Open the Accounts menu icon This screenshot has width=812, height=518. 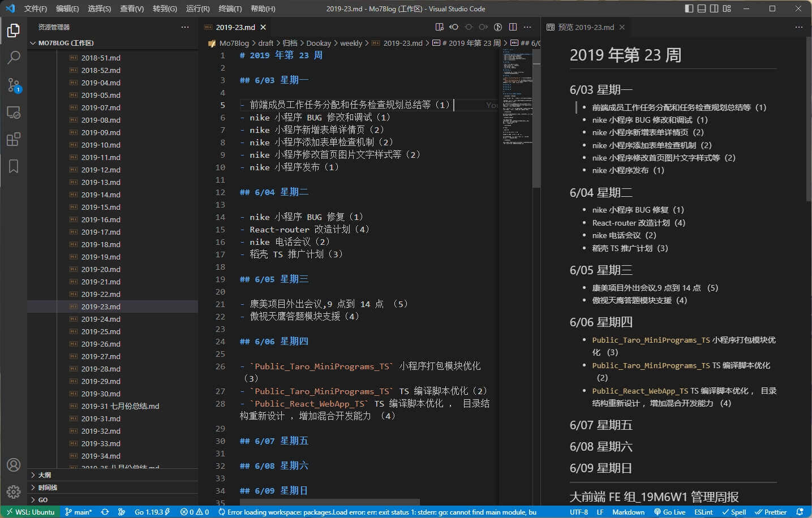[14, 465]
